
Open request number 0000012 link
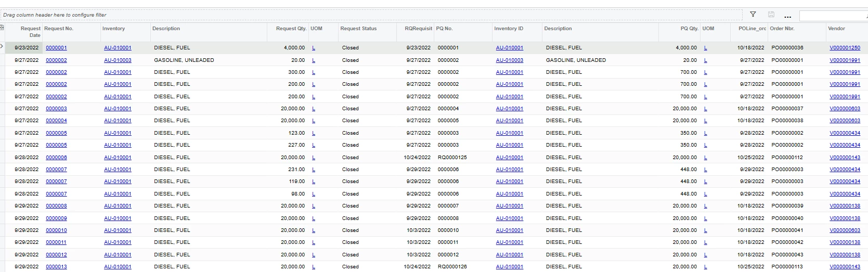coord(56,255)
